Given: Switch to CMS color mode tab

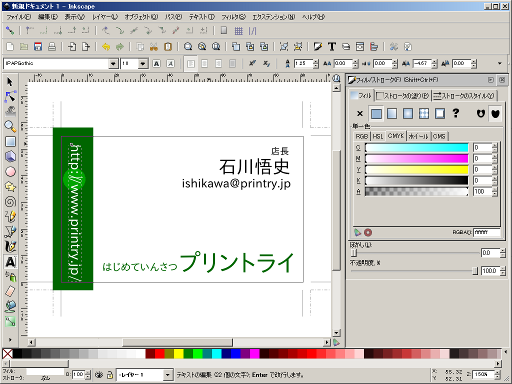Looking at the screenshot, I should click(439, 136).
